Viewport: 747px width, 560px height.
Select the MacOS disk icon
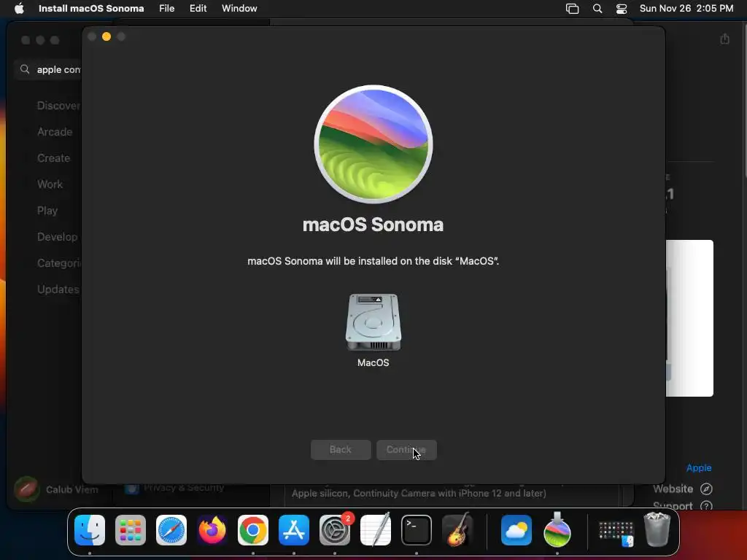[x=373, y=322]
